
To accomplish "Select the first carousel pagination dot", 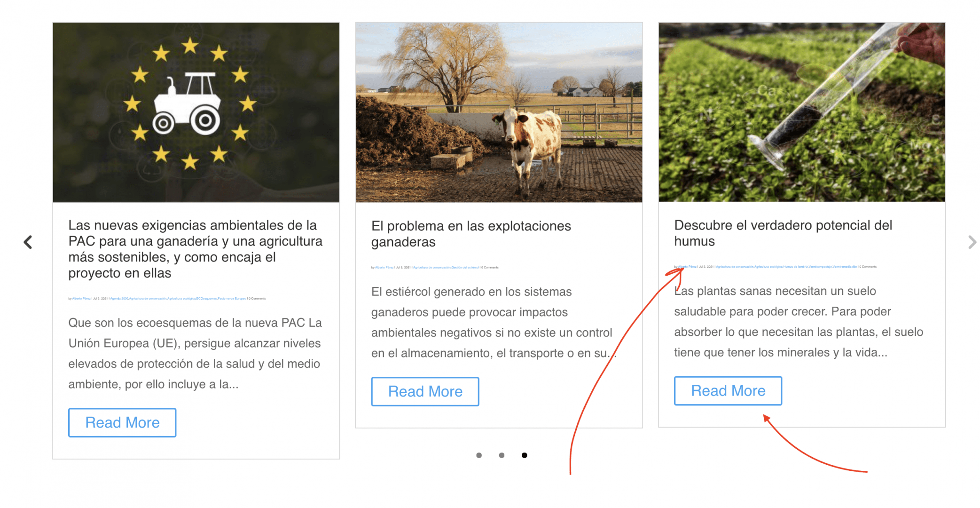I will point(479,455).
